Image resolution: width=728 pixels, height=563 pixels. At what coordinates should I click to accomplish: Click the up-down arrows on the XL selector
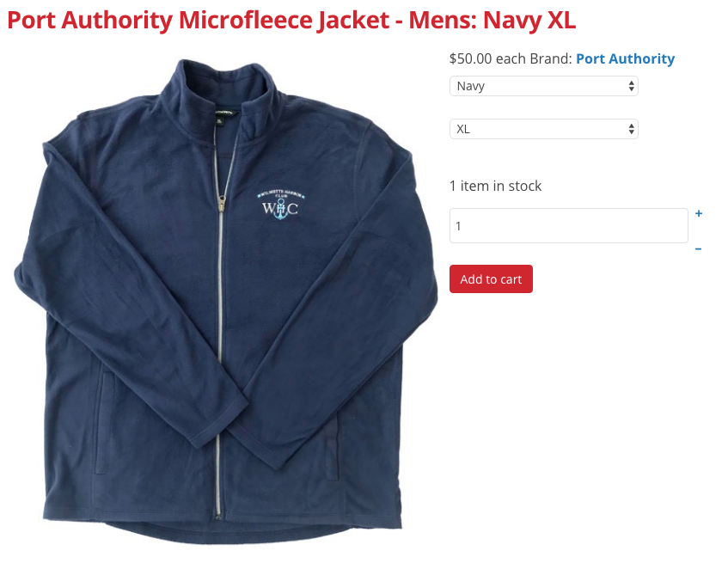click(631, 129)
